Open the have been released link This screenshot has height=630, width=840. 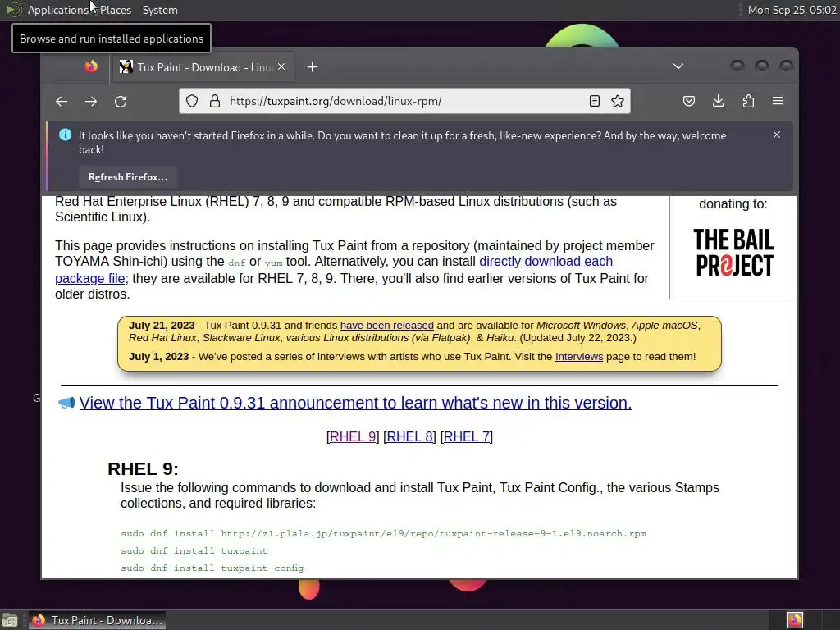tap(387, 325)
